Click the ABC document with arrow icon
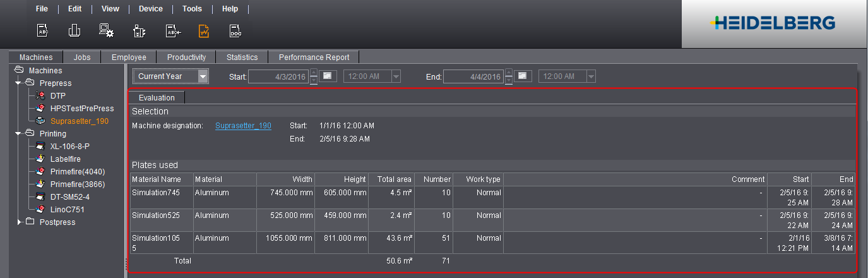This screenshot has width=868, height=278. pyautogui.click(x=173, y=30)
